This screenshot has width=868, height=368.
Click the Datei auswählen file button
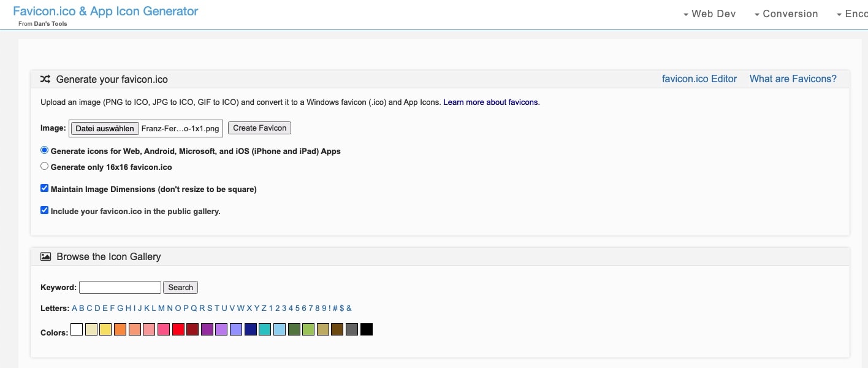pos(105,128)
